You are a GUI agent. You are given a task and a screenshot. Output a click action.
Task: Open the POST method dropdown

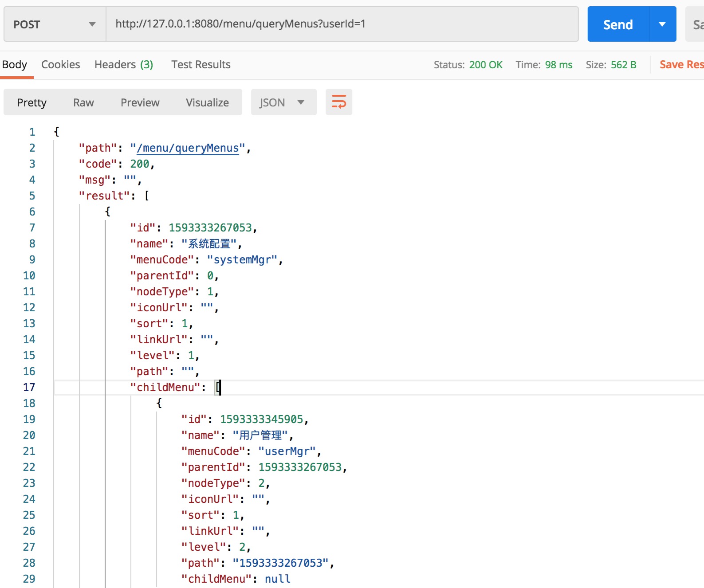pos(55,24)
